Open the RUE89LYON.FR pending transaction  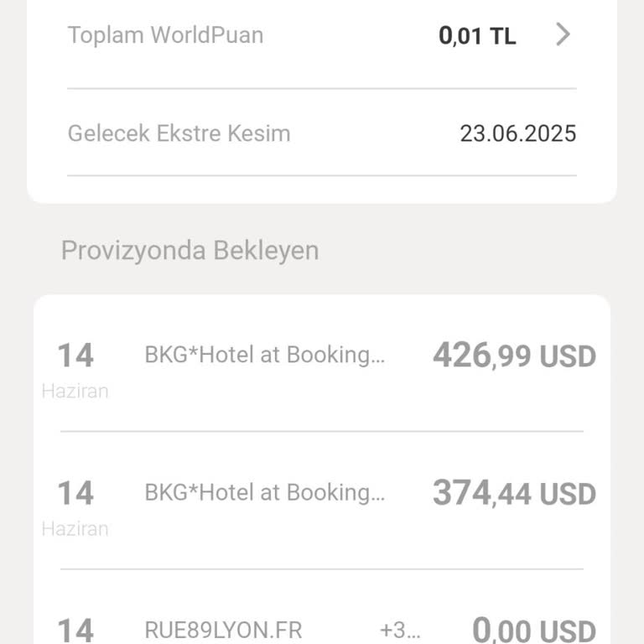pyautogui.click(x=223, y=630)
